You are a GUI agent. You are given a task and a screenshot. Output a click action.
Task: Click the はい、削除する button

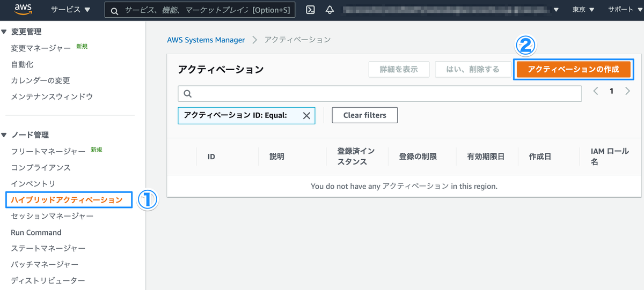[473, 69]
